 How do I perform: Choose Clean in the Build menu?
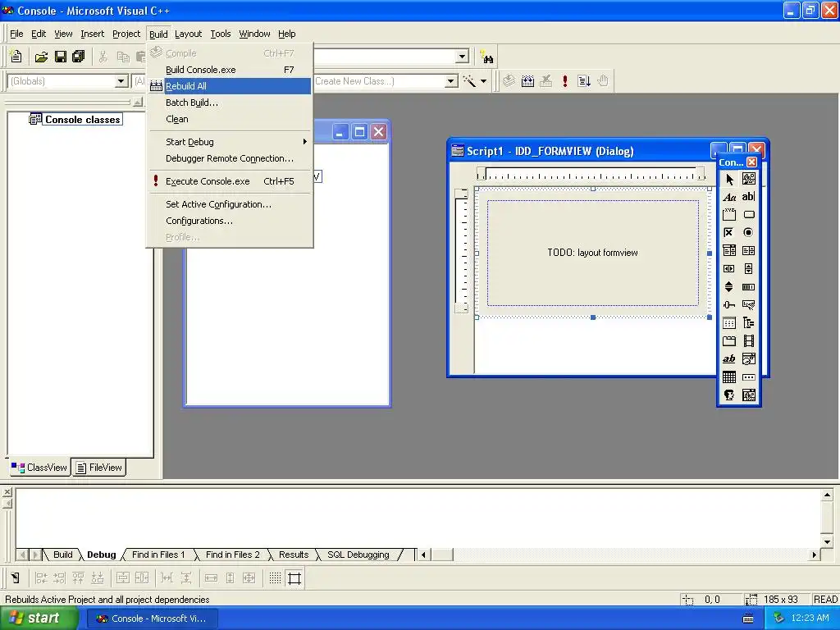point(230,120)
